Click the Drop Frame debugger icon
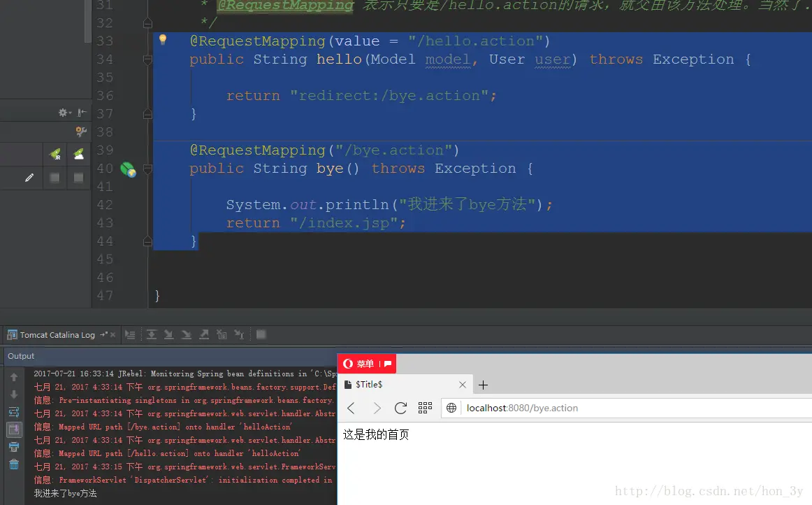This screenshot has height=505, width=812. coord(222,335)
